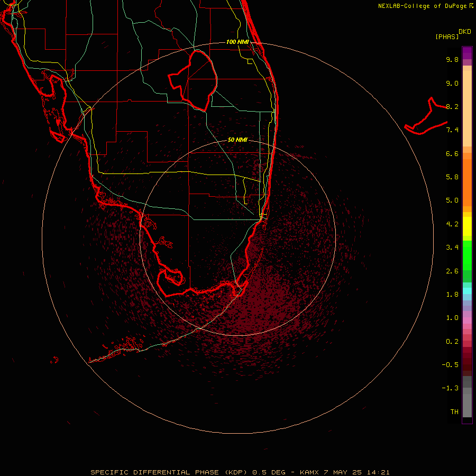Screen dimensions: 476x476
Task: Click the 1.8 value on the color scale
Action: (x=452, y=295)
